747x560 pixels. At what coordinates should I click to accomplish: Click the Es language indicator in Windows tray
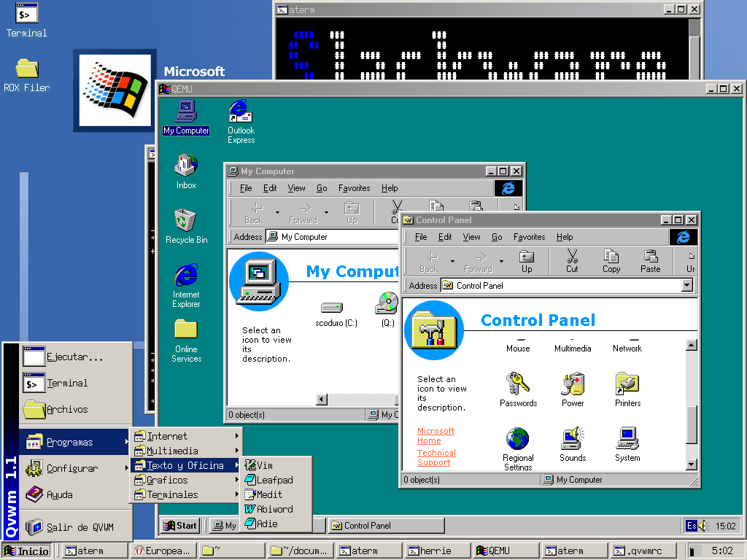pos(691,526)
